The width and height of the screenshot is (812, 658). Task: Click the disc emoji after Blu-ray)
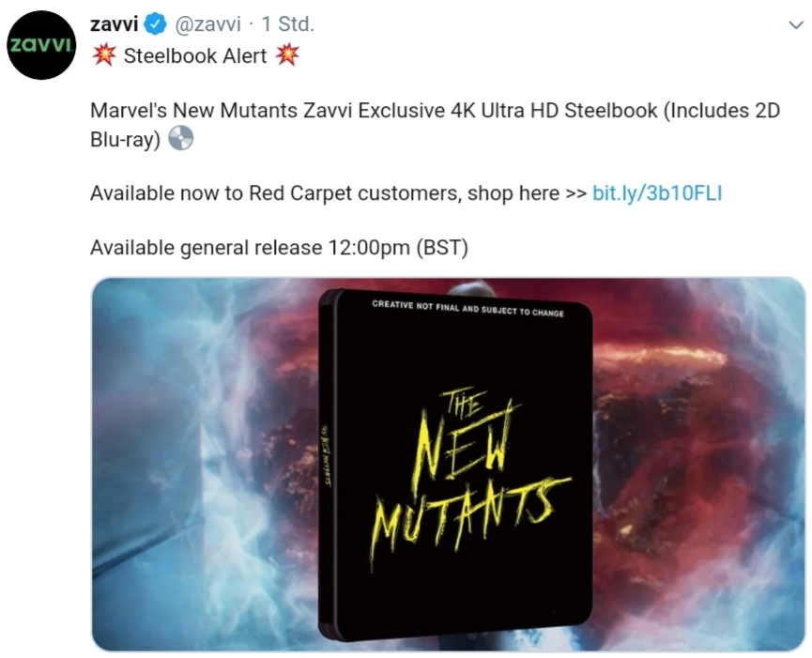tap(181, 138)
